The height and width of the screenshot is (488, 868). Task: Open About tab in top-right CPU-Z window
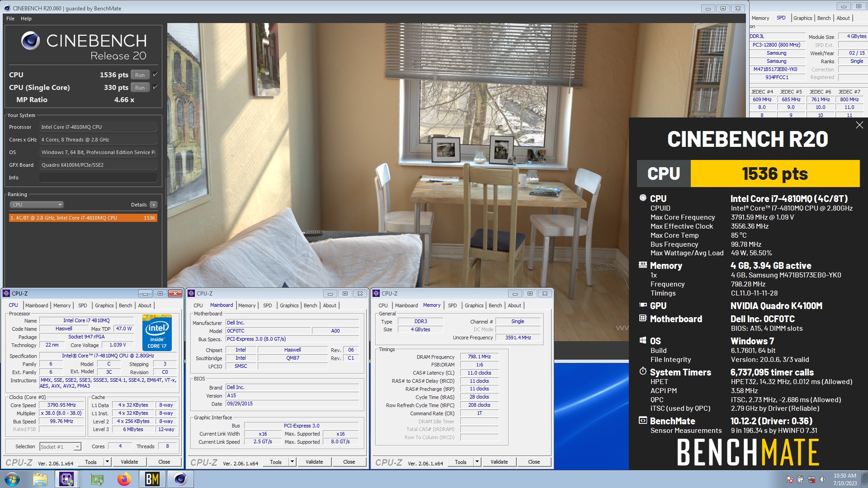coord(843,18)
